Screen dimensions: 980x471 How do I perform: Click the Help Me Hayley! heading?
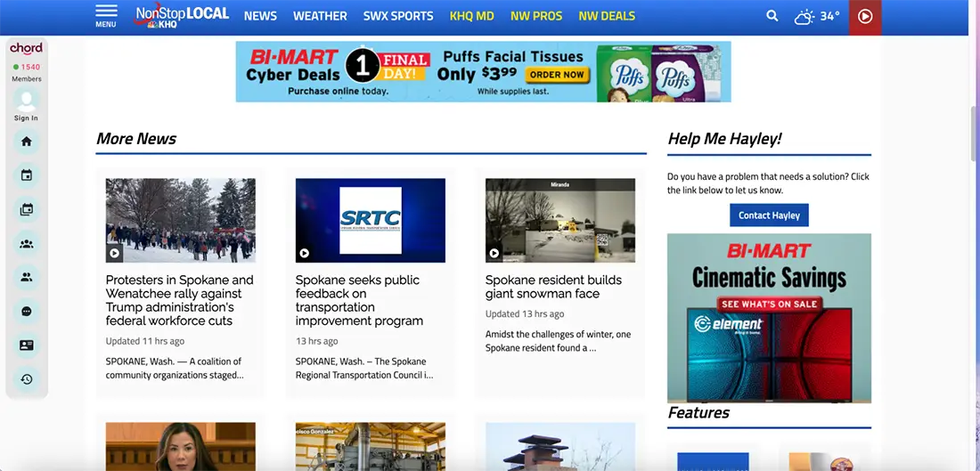[x=724, y=139]
